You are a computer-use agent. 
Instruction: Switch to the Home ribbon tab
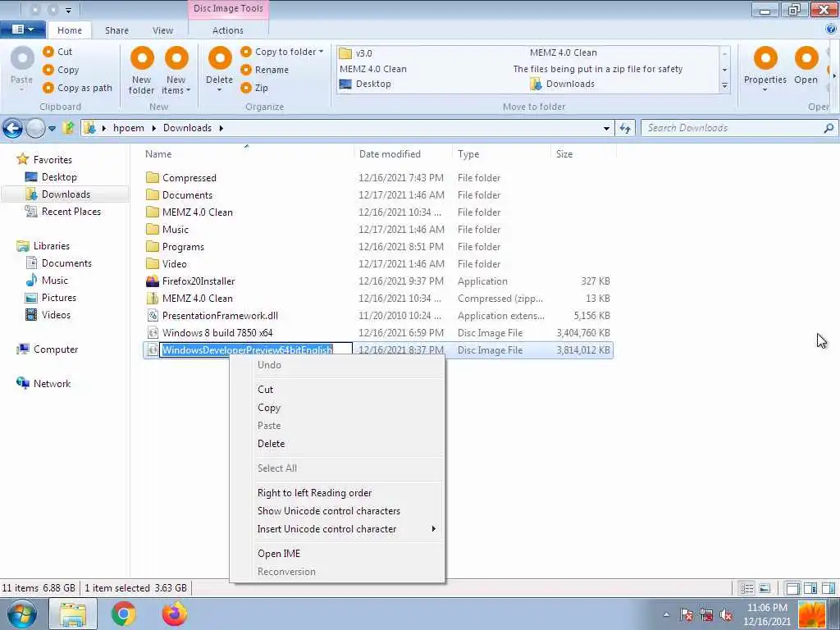(70, 30)
